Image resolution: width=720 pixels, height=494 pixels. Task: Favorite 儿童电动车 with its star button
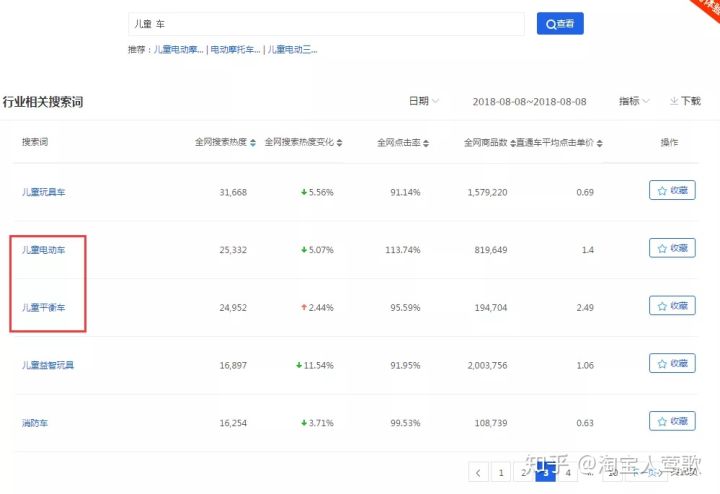tap(672, 248)
